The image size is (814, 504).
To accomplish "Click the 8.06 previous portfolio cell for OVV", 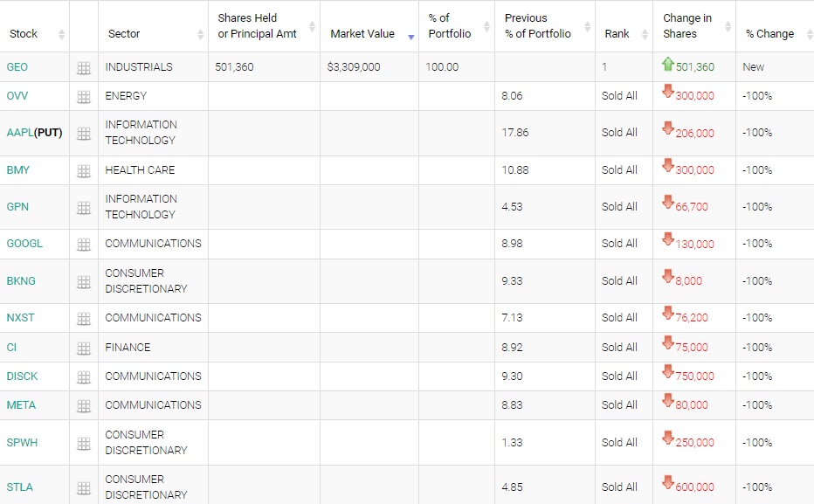I will point(513,96).
